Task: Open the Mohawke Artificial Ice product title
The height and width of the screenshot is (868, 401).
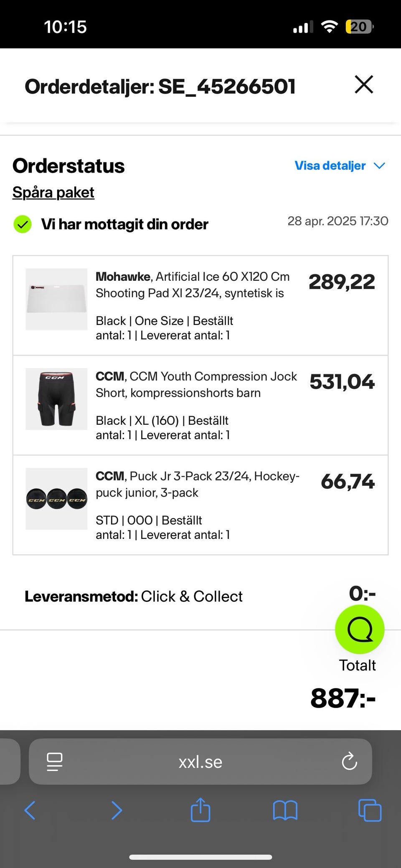Action: pyautogui.click(x=192, y=285)
